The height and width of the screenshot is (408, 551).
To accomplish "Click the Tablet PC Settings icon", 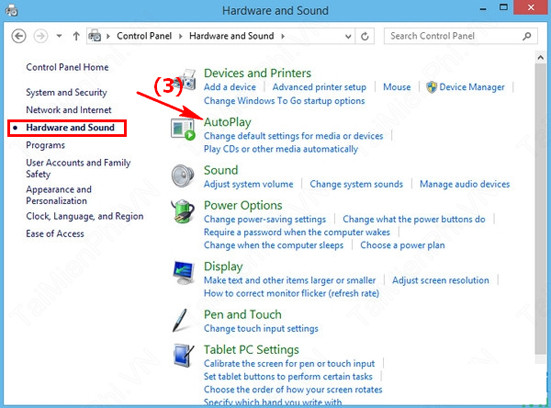I will 183,355.
